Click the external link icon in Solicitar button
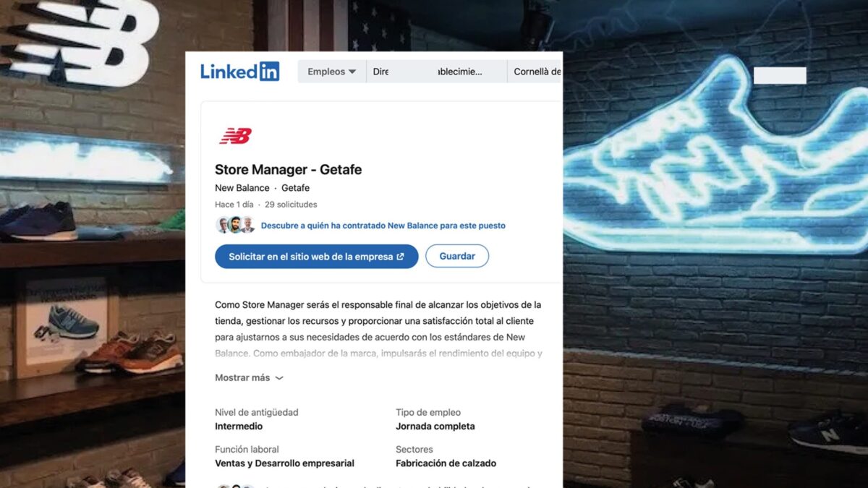 400,257
